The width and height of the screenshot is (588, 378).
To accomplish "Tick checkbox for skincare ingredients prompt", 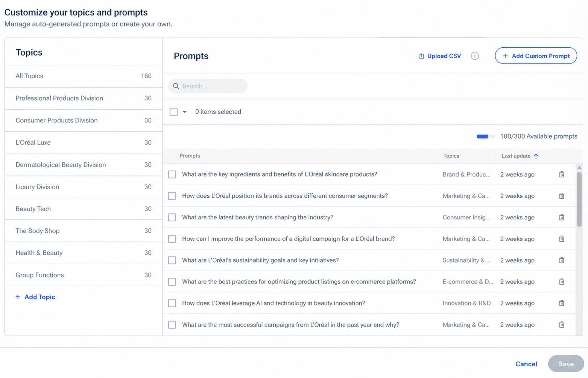I will point(172,174).
